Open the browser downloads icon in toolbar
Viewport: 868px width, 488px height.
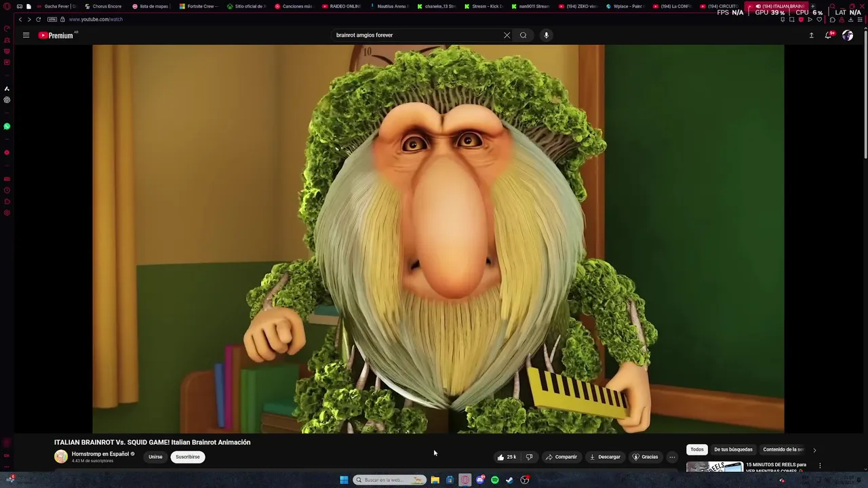[x=850, y=20]
